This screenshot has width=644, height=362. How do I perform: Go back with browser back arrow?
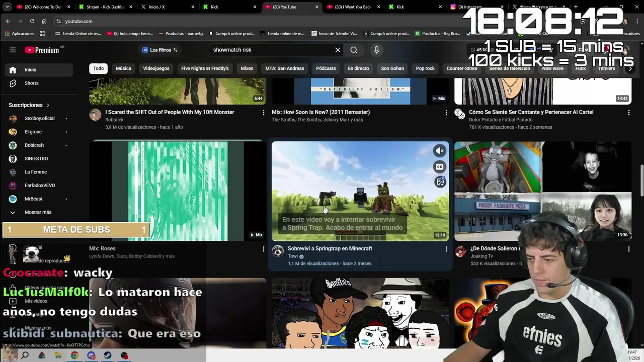8,21
